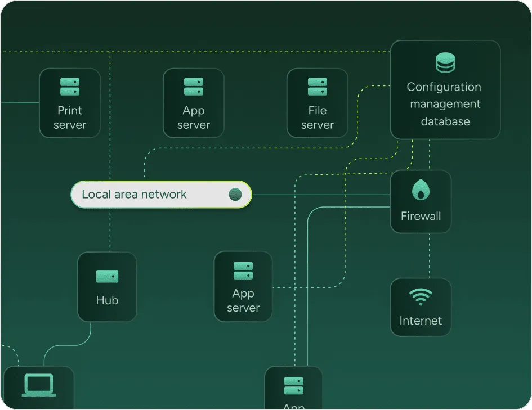Click the File server drive icon

pyautogui.click(x=318, y=87)
